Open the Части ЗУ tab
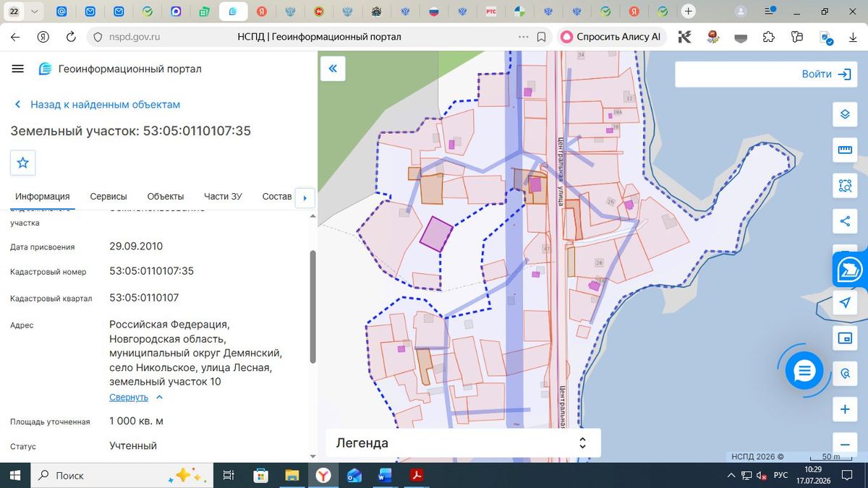The image size is (868, 488). coord(223,196)
